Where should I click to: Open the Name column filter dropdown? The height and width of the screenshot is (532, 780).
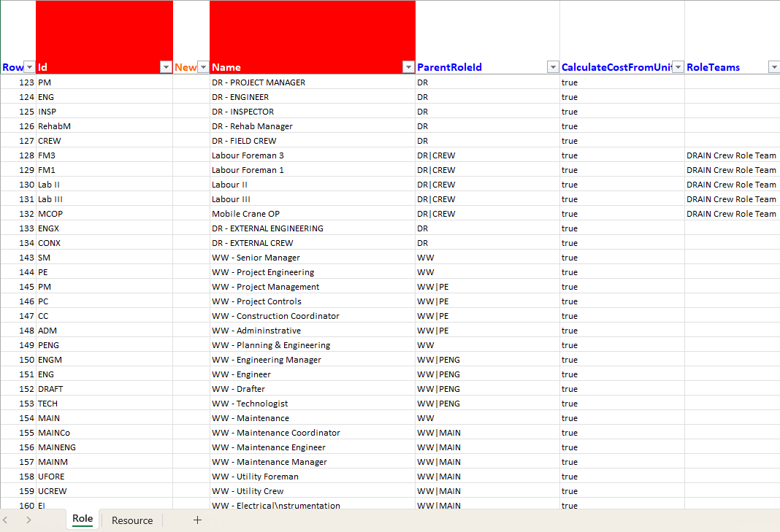coord(408,67)
